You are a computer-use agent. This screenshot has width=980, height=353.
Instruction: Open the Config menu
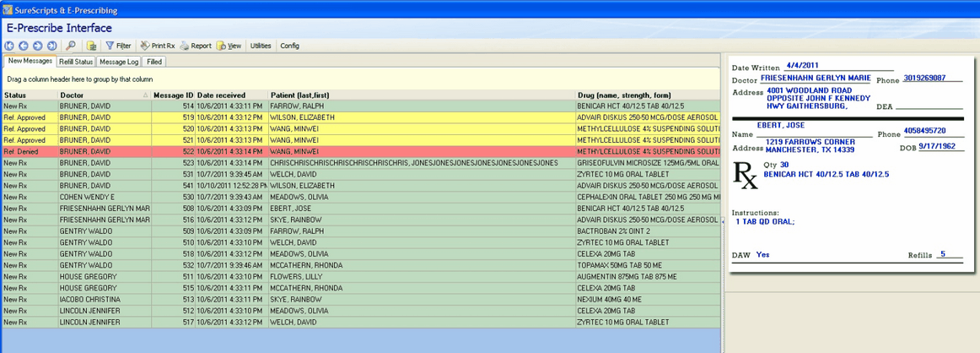click(x=289, y=46)
